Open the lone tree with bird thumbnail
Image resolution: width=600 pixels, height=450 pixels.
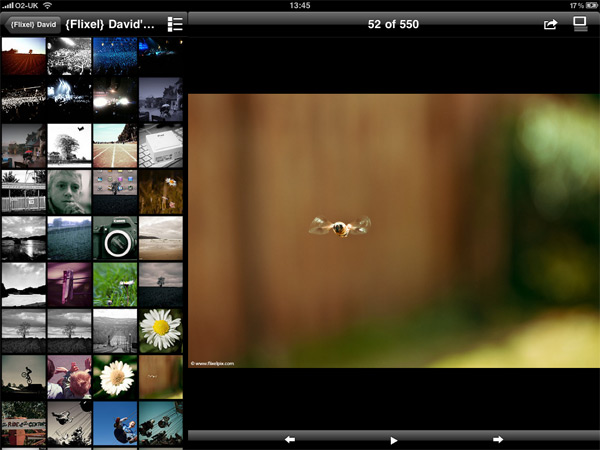69,145
